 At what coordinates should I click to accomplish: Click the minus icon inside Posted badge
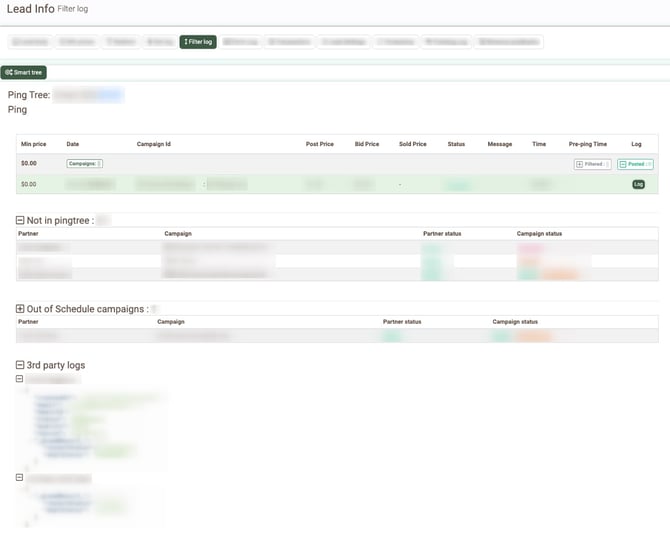[623, 164]
